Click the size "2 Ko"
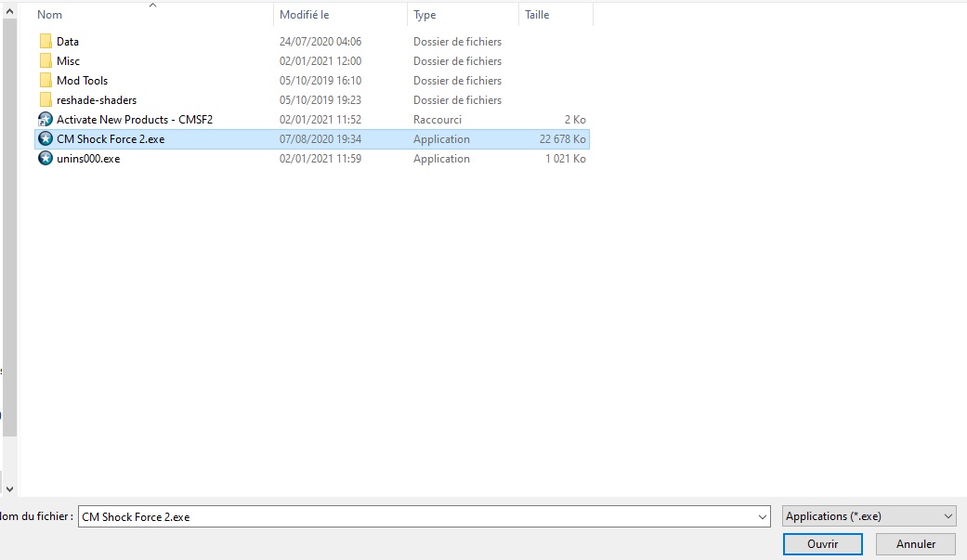The height and width of the screenshot is (560, 967). coord(575,119)
